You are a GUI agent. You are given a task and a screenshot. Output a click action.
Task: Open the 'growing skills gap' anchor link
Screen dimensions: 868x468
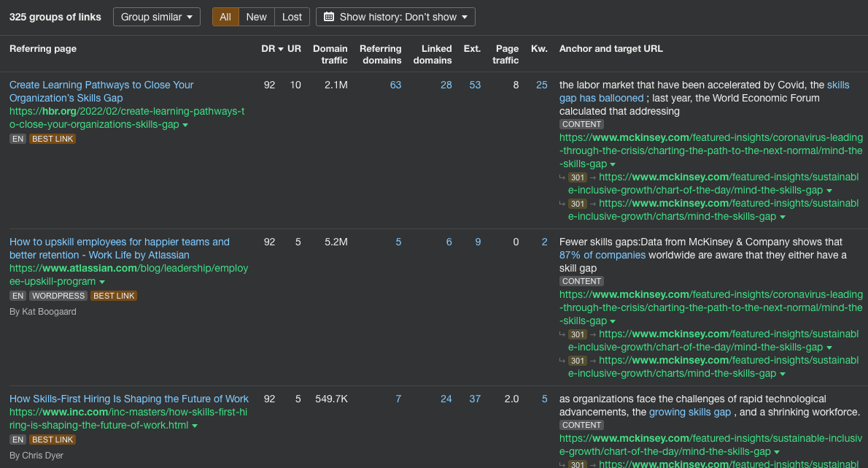(689, 412)
